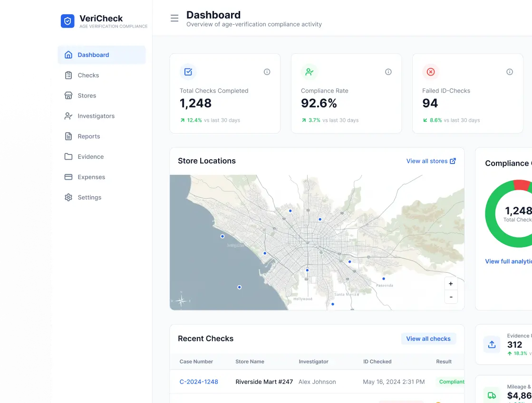Open info icon on Failed ID-Checks card
The height and width of the screenshot is (403, 532).
510,72
